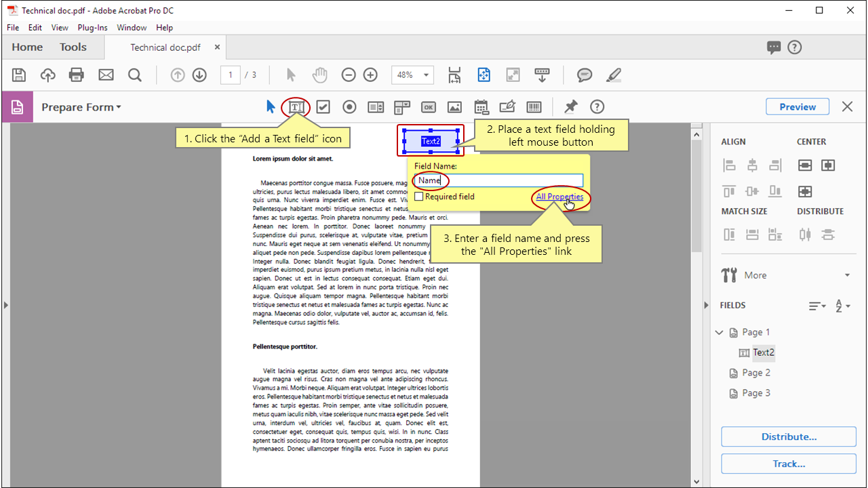Select the Checkbox field tool
This screenshot has width=868, height=488.
click(x=323, y=106)
